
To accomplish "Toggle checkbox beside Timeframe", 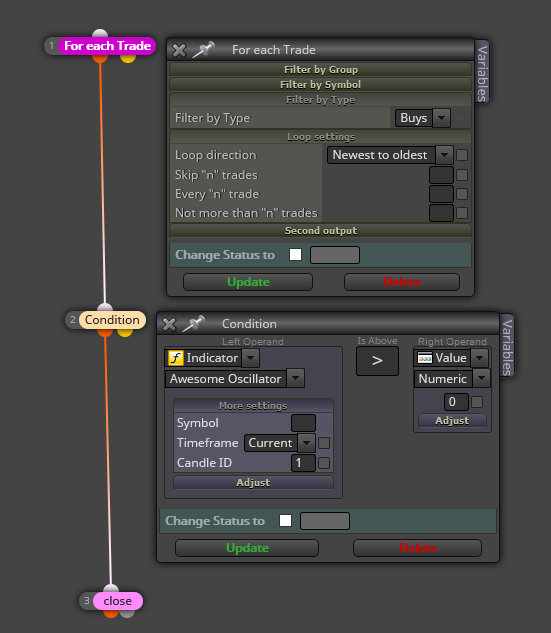I will (324, 443).
